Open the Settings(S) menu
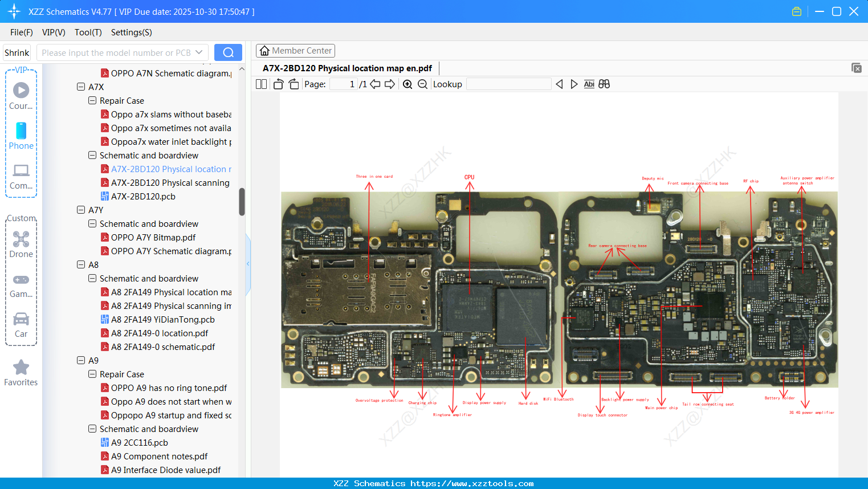Viewport: 868px width, 489px height. [x=131, y=32]
